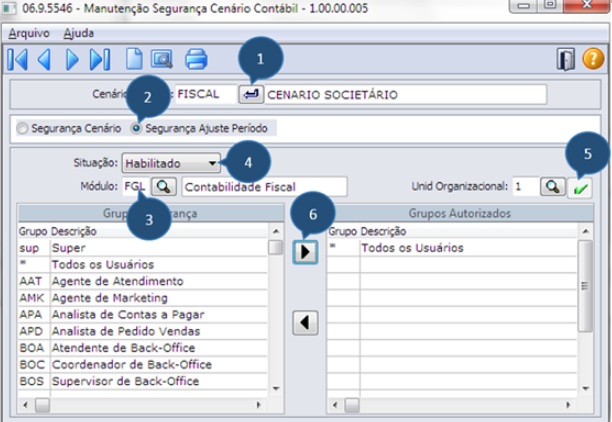Go to the last record
The image size is (612, 422).
(100, 60)
